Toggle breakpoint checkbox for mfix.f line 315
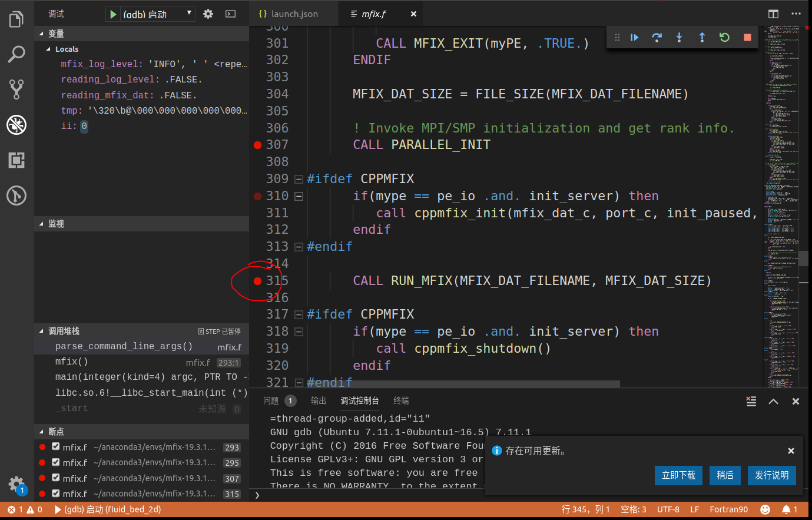Image resolution: width=812 pixels, height=520 pixels. [56, 493]
